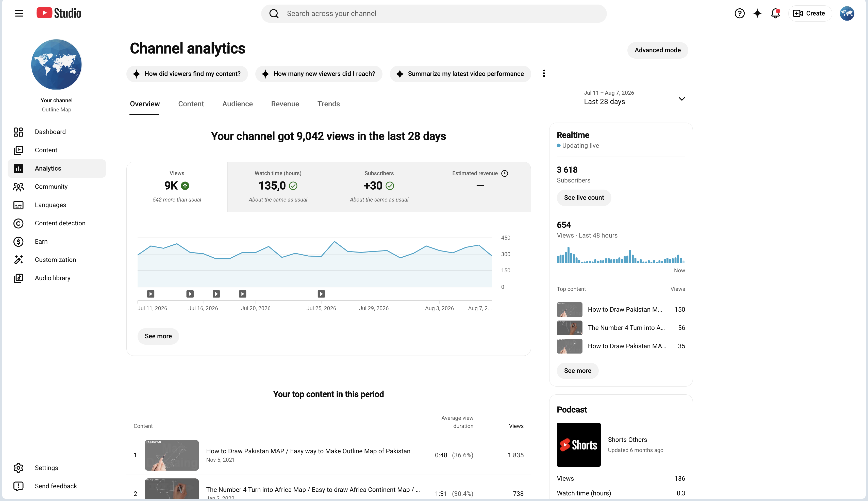Click the Community sidebar icon
Viewport: 868px width, 501px height.
tap(18, 187)
